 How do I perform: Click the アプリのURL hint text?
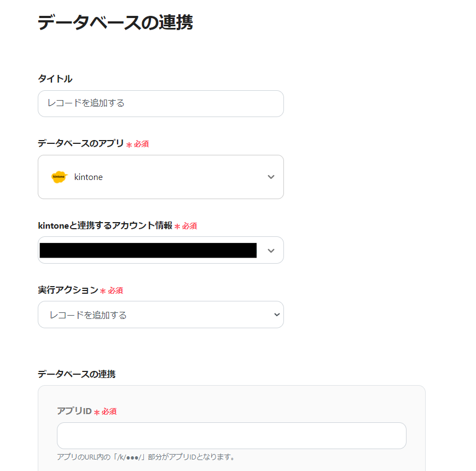tap(146, 457)
